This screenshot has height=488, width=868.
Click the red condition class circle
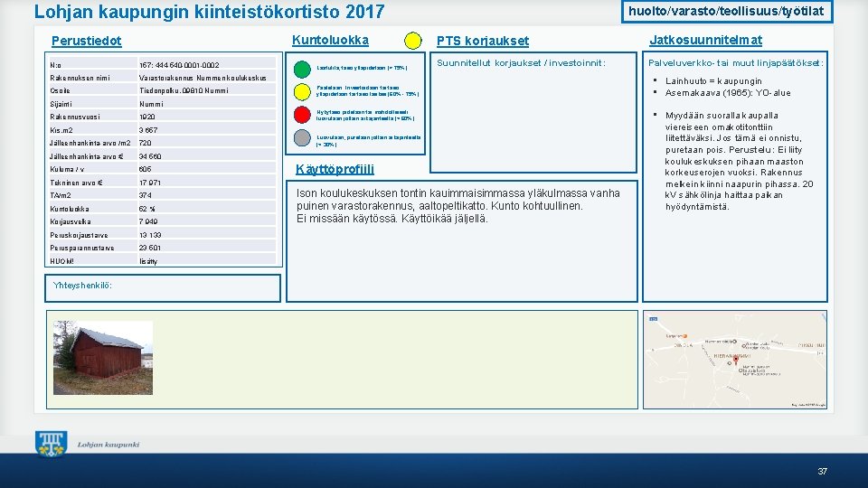pos(302,115)
